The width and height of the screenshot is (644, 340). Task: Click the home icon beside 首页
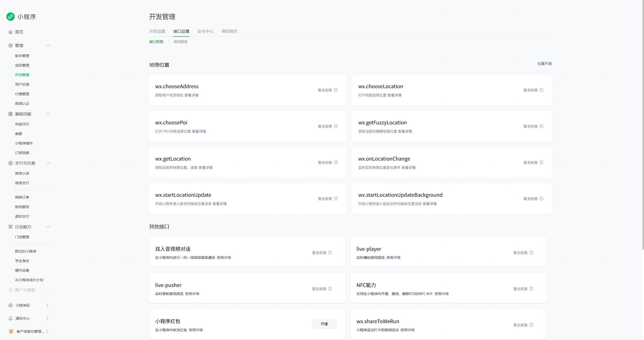coord(11,32)
